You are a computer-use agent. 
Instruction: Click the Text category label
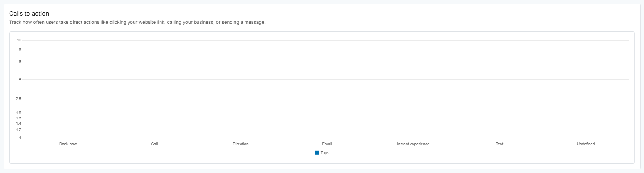[500, 144]
